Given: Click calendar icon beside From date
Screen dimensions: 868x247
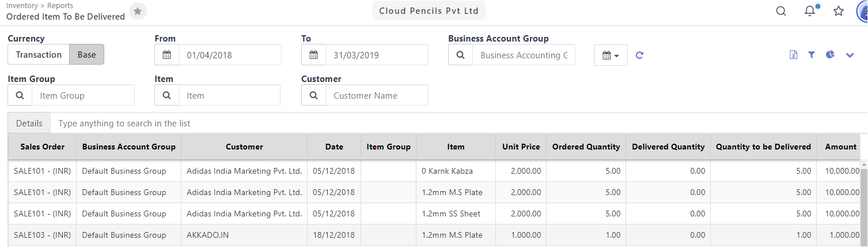Looking at the screenshot, I should click(x=167, y=55).
